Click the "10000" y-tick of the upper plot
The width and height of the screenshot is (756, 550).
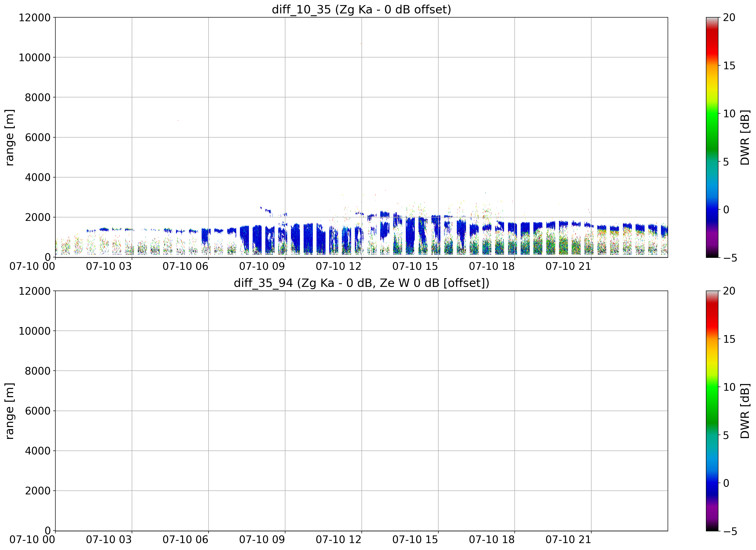coord(34,57)
